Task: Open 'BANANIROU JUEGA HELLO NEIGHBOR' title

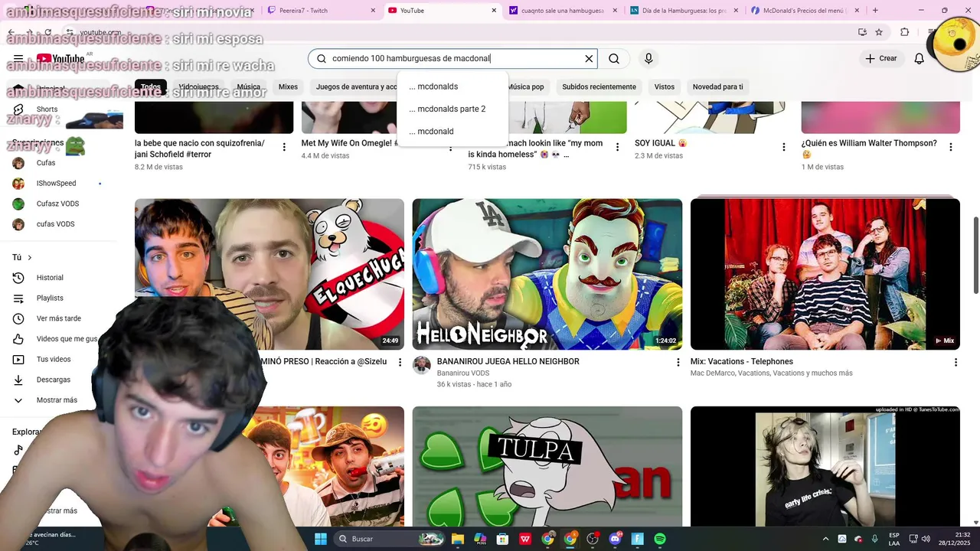Action: tap(508, 361)
